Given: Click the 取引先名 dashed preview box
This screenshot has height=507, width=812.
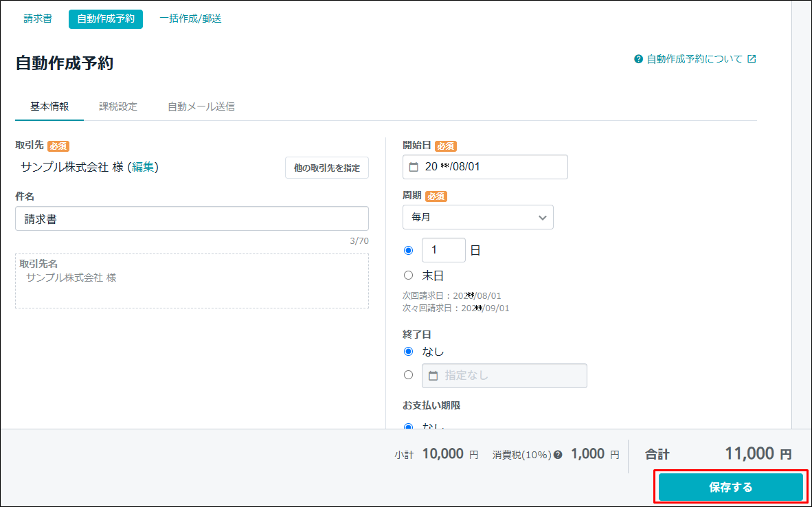Looking at the screenshot, I should (192, 281).
